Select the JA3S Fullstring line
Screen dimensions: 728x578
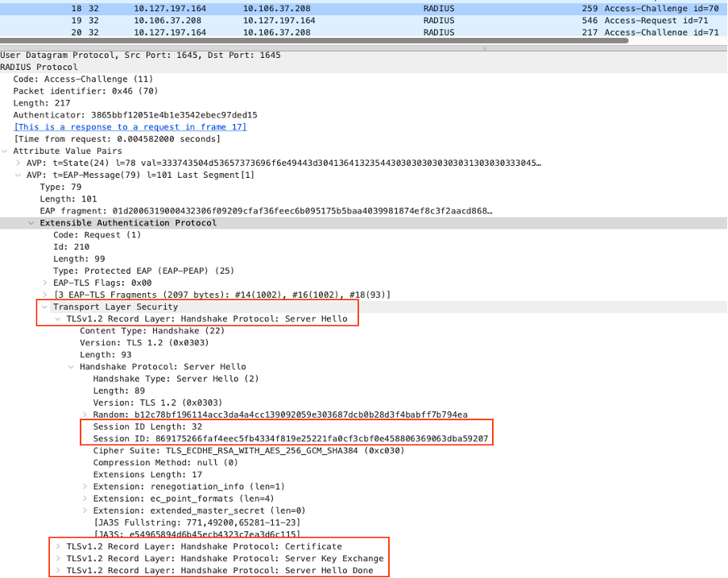(x=197, y=522)
